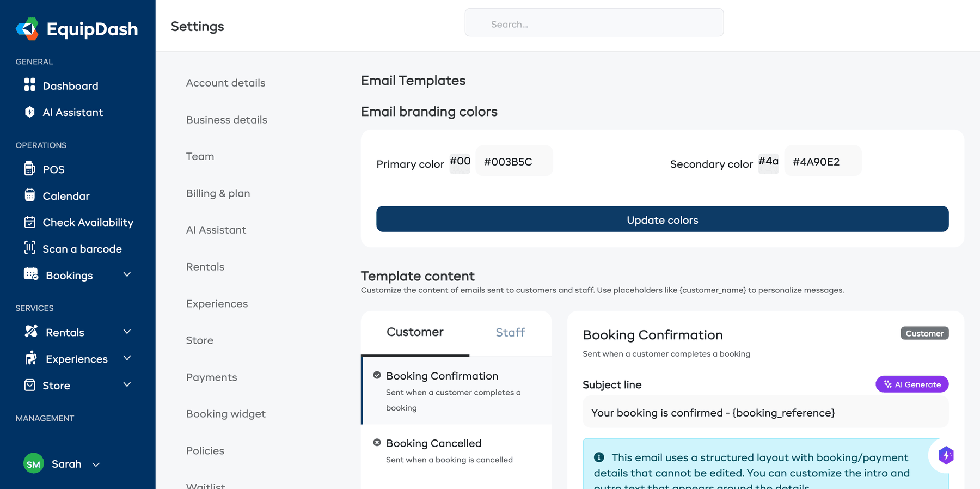Click the EquipDash logo icon
The image size is (980, 489).
(27, 29)
